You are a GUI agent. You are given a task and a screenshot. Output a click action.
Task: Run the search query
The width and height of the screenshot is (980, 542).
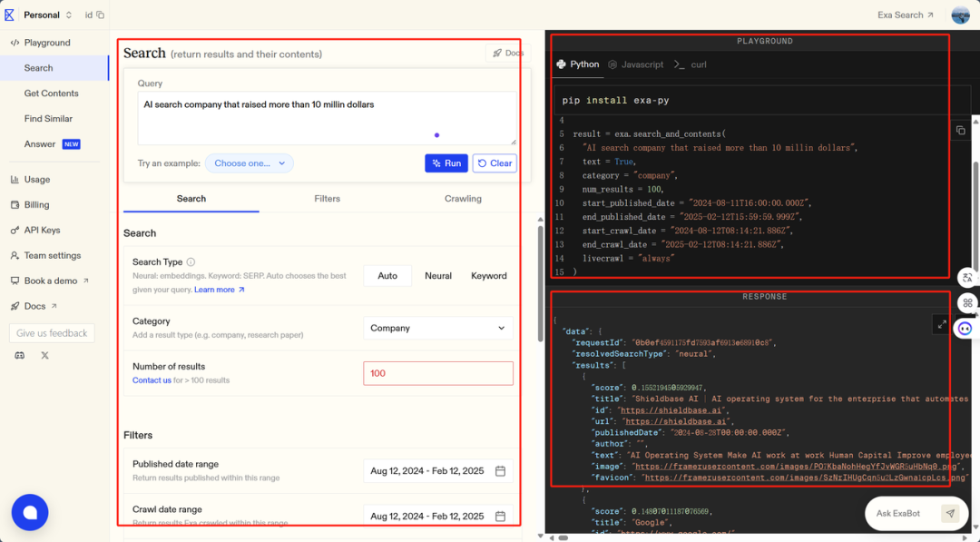446,163
